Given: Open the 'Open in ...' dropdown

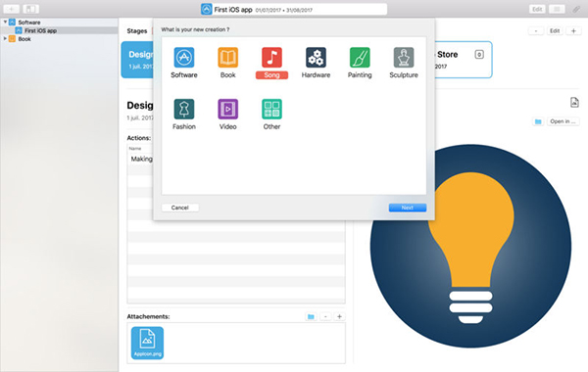Looking at the screenshot, I should tap(563, 121).
